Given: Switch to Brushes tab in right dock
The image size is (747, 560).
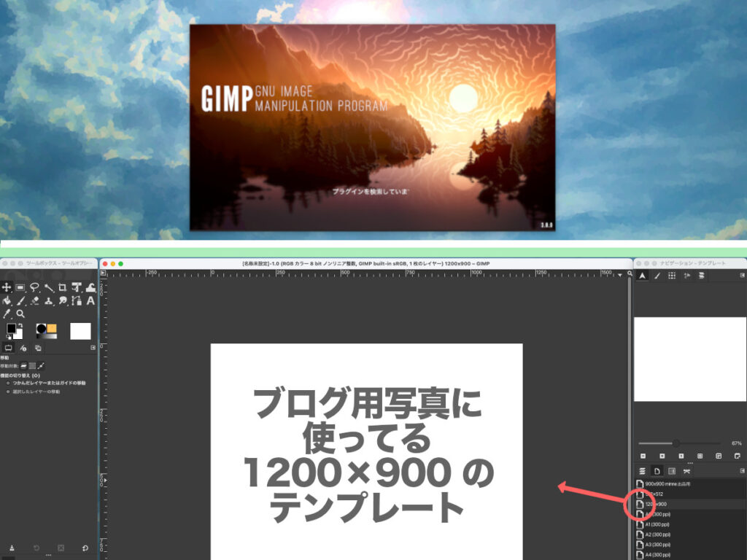Looking at the screenshot, I should 657,276.
